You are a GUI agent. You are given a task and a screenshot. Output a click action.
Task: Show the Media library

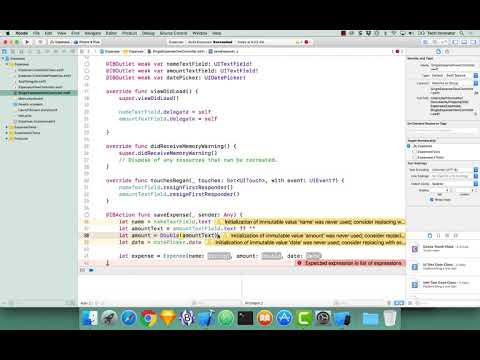pos(456,236)
